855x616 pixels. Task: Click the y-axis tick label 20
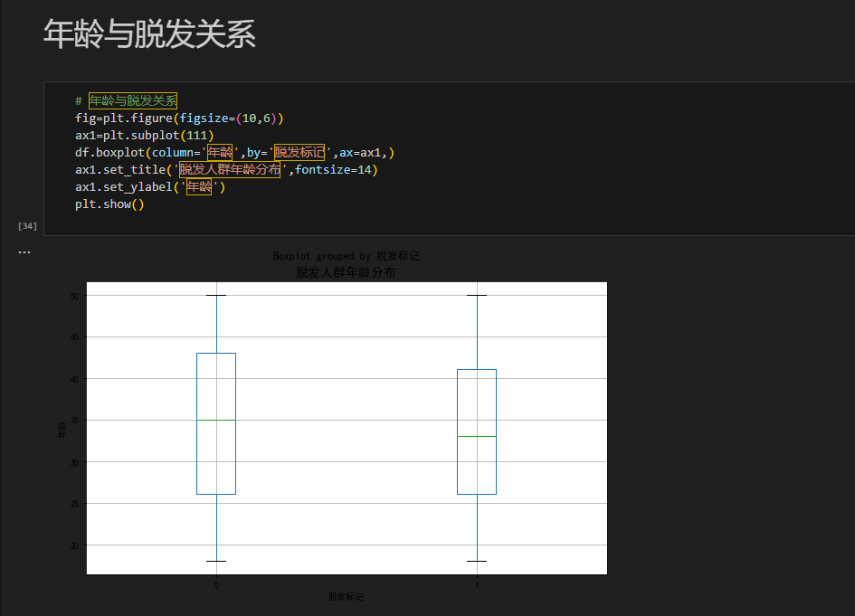coord(75,545)
